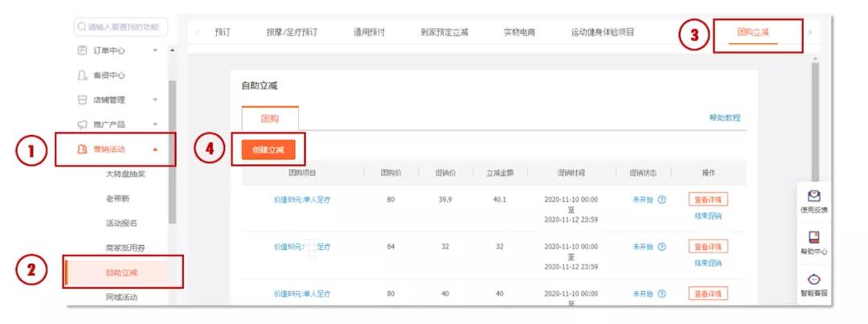The height and width of the screenshot is (324, 868).
Task: Click the 团购项目 column header
Action: (302, 173)
